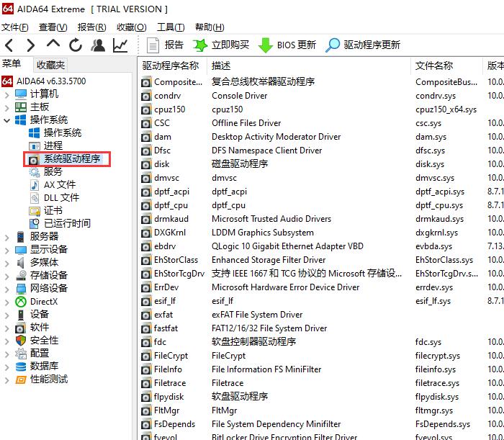Click the 性能测试 benchmark icon
The image size is (504, 440).
click(x=21, y=380)
